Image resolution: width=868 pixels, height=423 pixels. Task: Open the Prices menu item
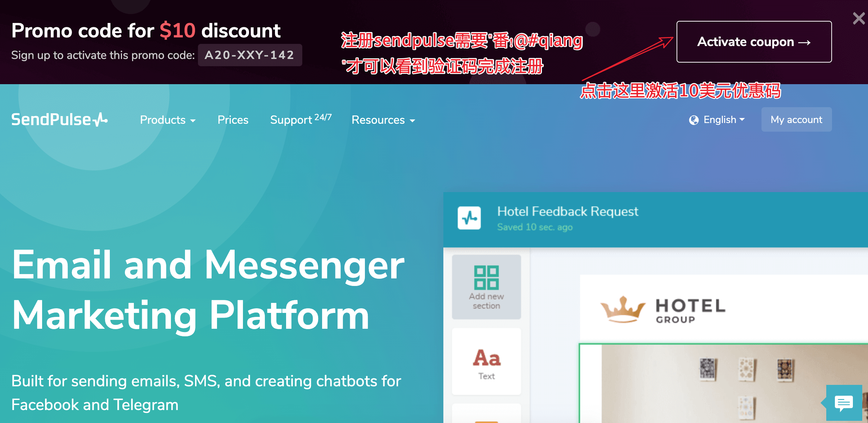233,120
